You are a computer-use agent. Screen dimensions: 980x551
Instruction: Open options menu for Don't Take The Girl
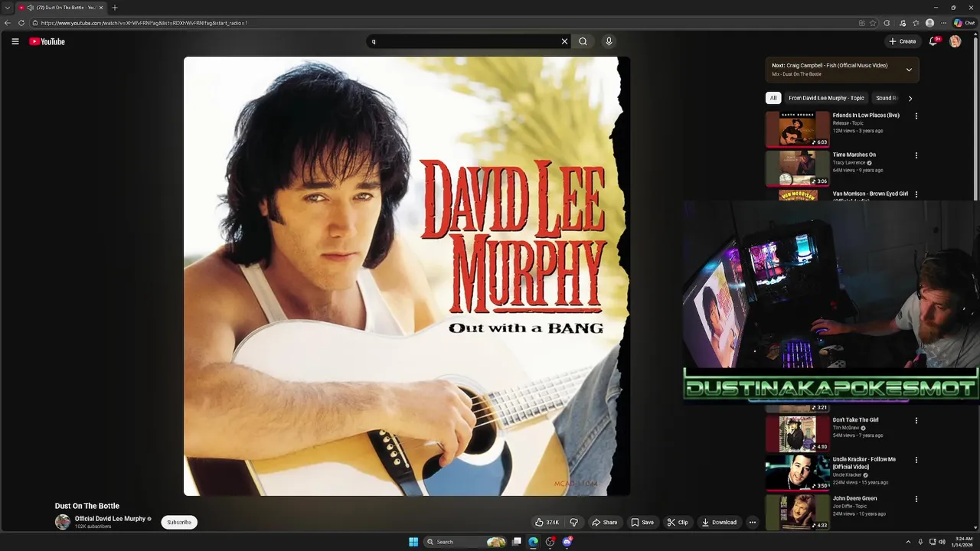click(916, 421)
